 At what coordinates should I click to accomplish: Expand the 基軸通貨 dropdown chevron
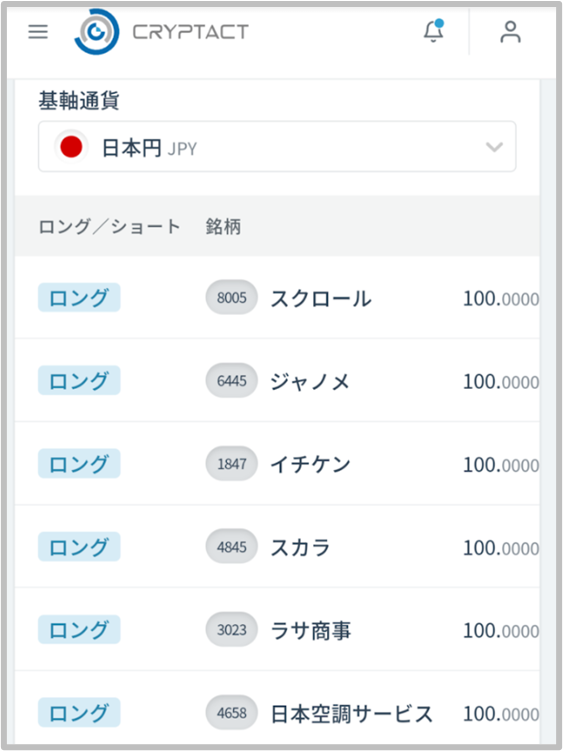pos(494,147)
